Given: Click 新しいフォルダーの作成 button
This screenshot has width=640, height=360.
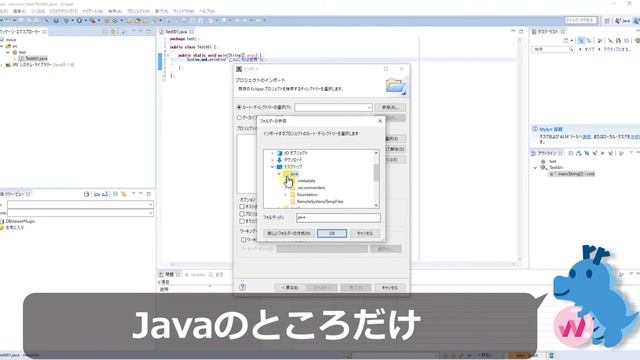Looking at the screenshot, I should tap(289, 233).
